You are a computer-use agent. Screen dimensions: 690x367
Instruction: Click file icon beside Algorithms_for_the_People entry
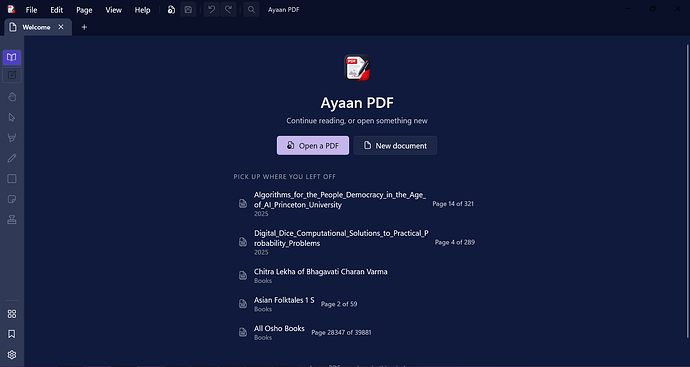click(x=242, y=203)
